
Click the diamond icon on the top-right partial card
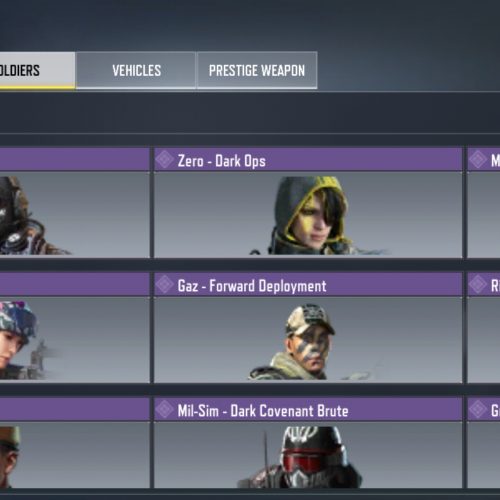pos(478,159)
